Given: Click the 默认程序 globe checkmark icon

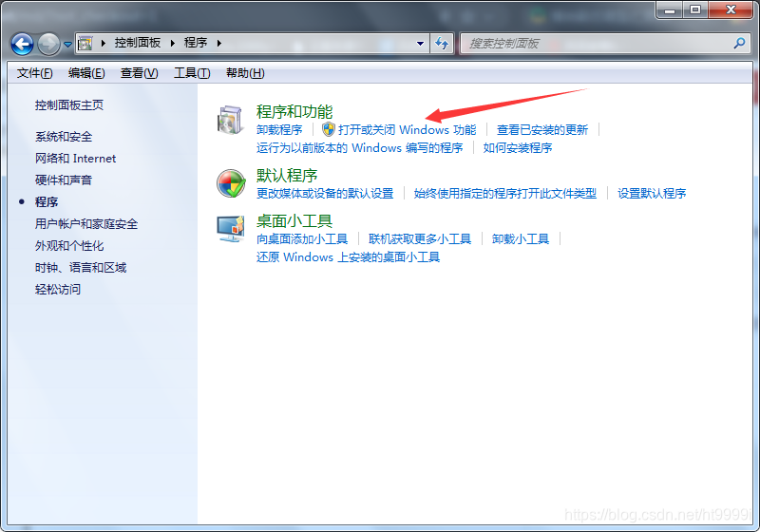Looking at the screenshot, I should 231,183.
